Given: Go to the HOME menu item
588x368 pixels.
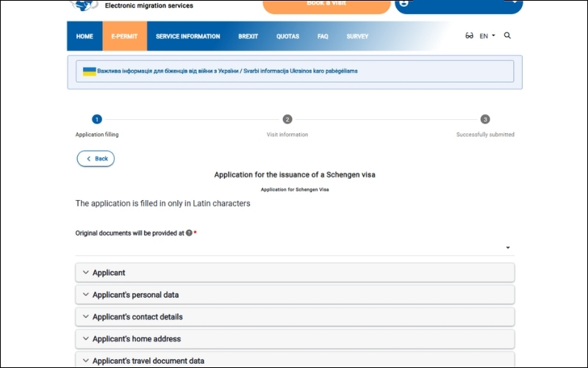Looking at the screenshot, I should click(85, 36).
